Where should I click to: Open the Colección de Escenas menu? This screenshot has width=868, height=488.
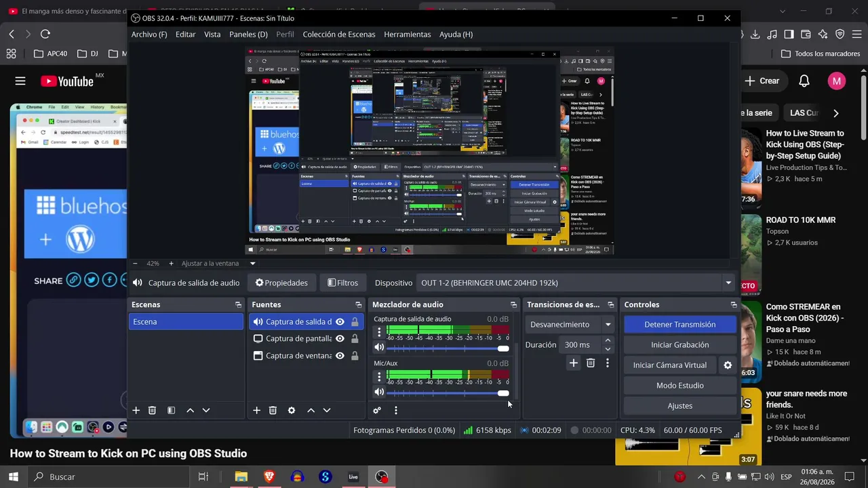[x=339, y=35]
